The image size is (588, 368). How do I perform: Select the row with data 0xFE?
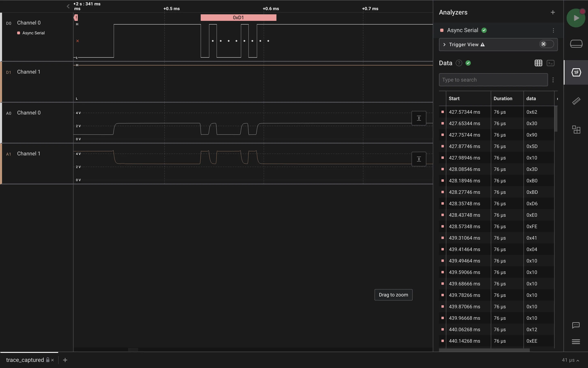coord(497,226)
